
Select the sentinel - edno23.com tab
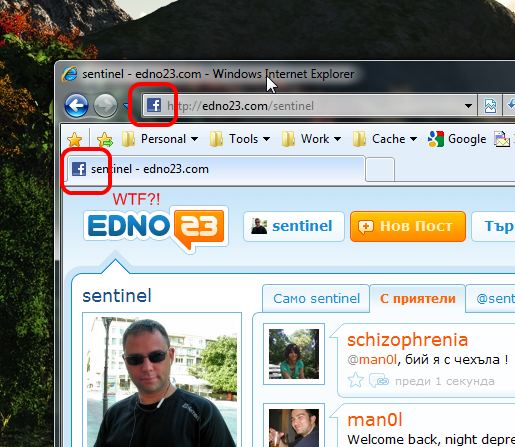(216, 169)
